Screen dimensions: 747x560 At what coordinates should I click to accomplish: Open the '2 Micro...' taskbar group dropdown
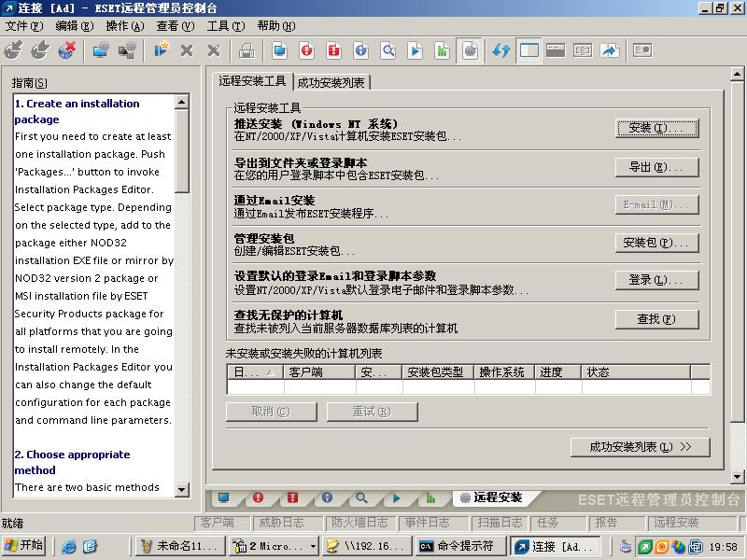(x=313, y=546)
